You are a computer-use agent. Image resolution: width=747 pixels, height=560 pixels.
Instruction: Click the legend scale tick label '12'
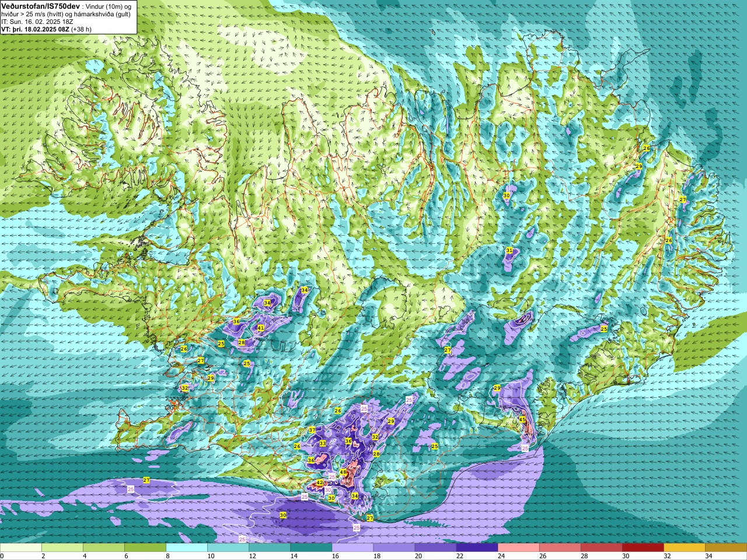pyautogui.click(x=252, y=556)
